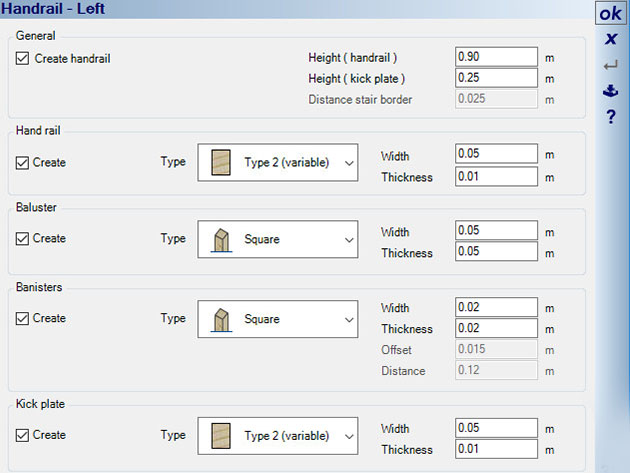Disable Create in the Kick plate section

click(x=23, y=436)
